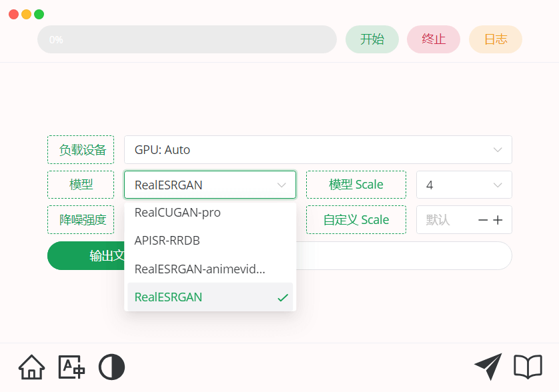Decrease custom scale with minus button
The width and height of the screenshot is (559, 392).
[483, 220]
